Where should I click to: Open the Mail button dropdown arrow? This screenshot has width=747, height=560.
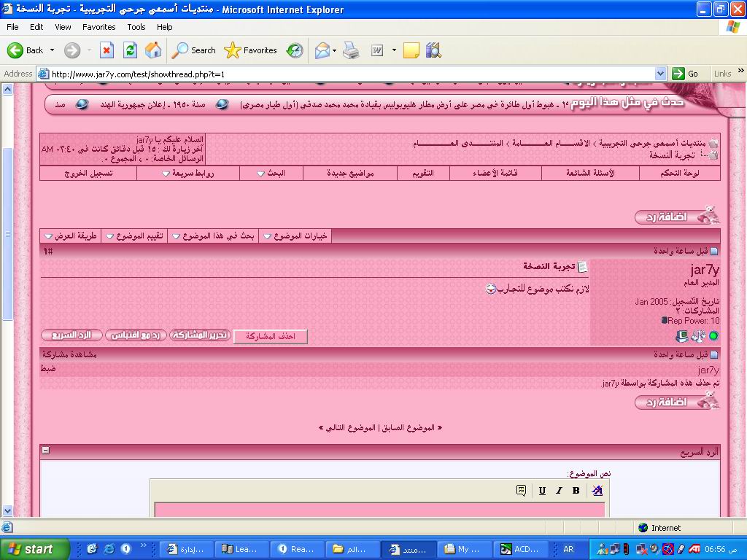coord(334,50)
